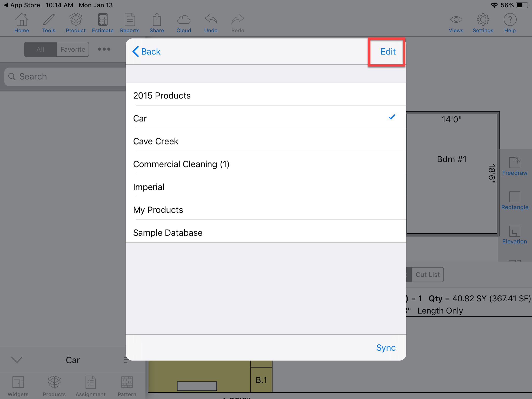This screenshot has height=399, width=532.
Task: Switch to Favorite segment
Action: pyautogui.click(x=73, y=49)
